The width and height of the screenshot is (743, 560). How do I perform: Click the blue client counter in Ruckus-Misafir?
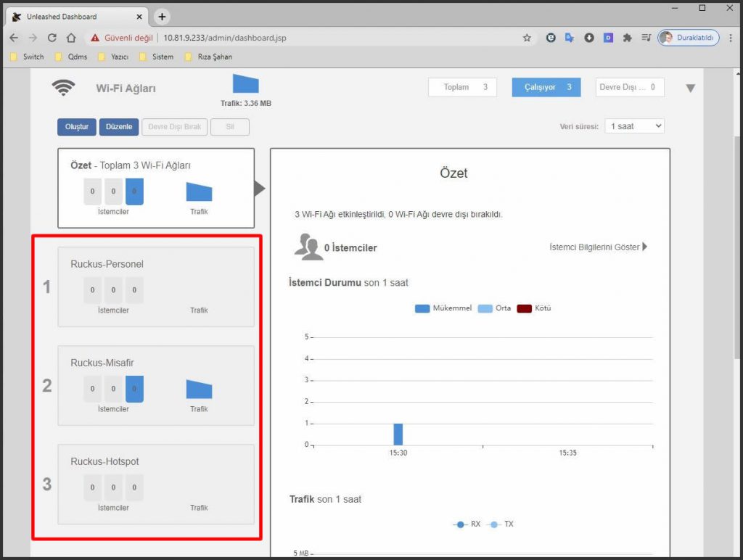tap(134, 389)
